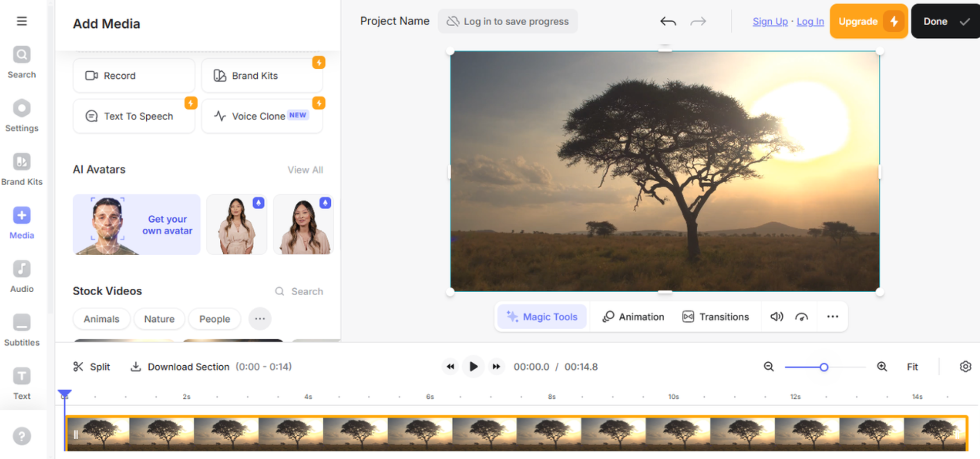Select the Nature stock video filter
The height and width of the screenshot is (459, 980).
(159, 319)
